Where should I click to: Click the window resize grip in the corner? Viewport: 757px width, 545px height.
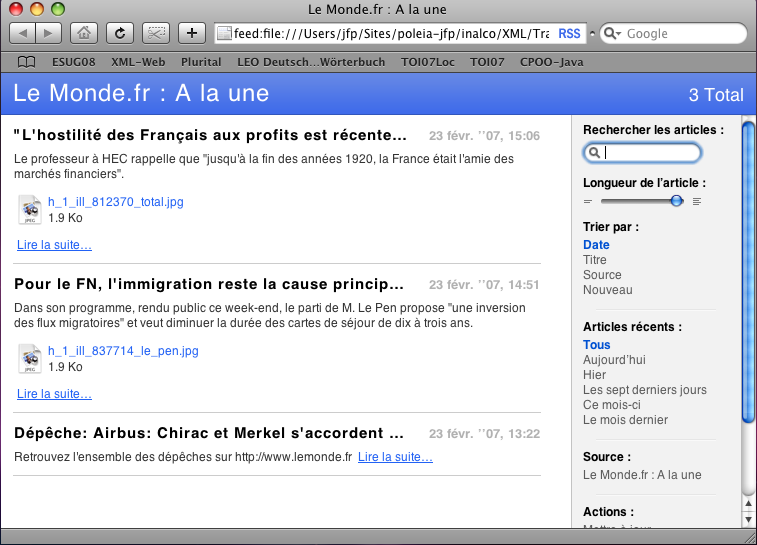(x=750, y=537)
